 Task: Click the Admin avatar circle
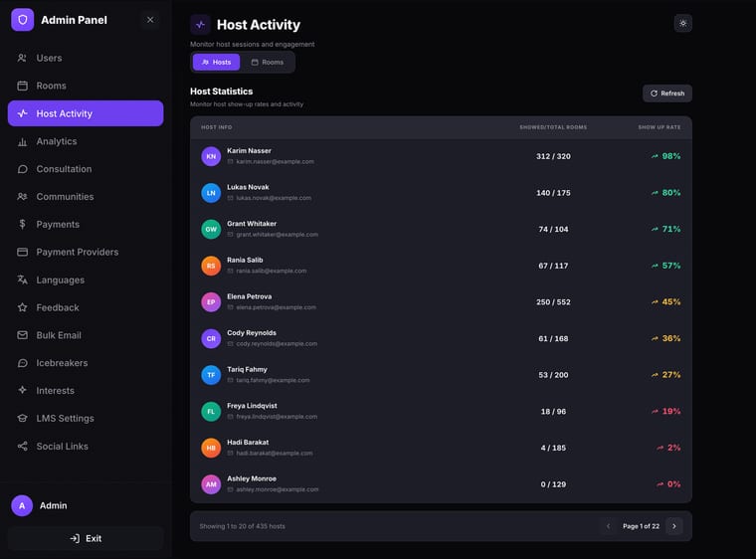point(22,505)
